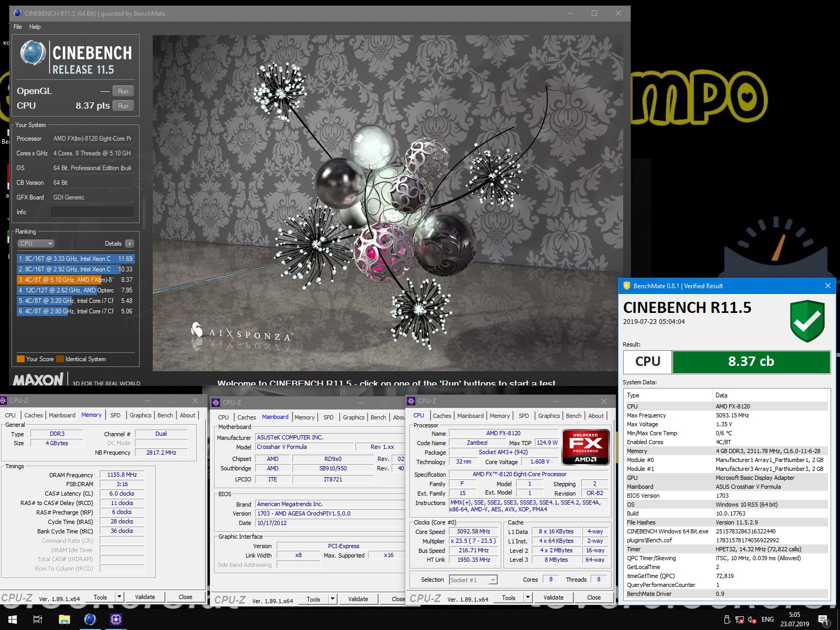Screen dimensions: 840x630
Task: Switch to Memory tab in Mainboard CPU-Z window
Action: pos(304,417)
